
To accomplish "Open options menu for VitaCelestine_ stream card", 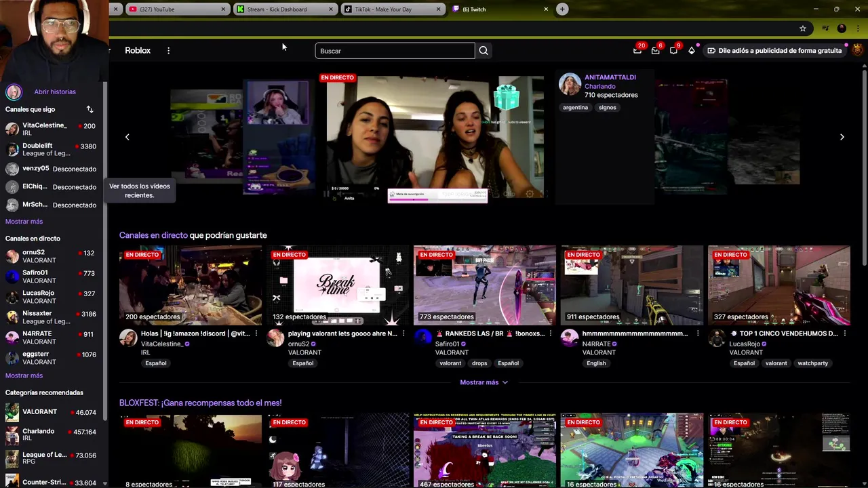I will point(256,333).
